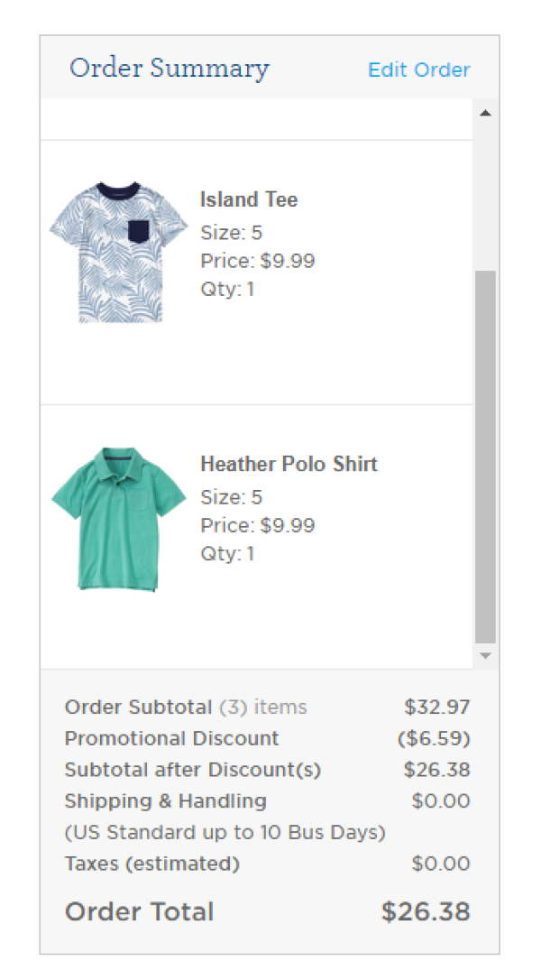Click the Island Tee product name
Image resolution: width=541 pixels, height=980 pixels.
249,199
